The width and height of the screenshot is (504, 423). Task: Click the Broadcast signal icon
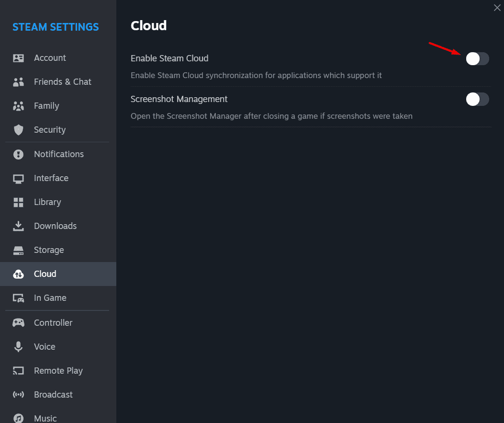[18, 394]
